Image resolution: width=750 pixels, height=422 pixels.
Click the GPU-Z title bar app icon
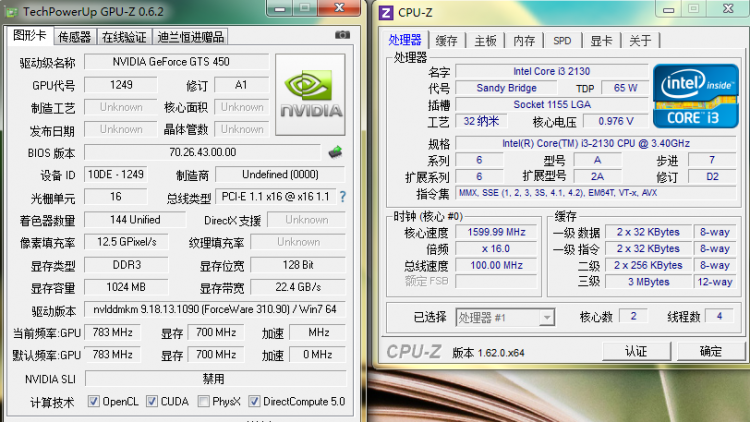[11, 12]
